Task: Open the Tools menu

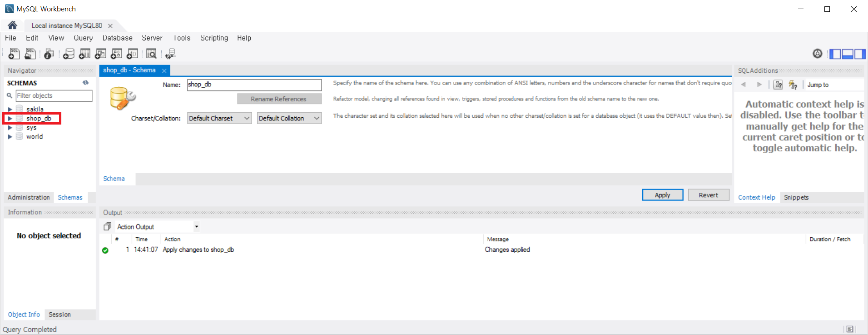Action: pos(182,38)
